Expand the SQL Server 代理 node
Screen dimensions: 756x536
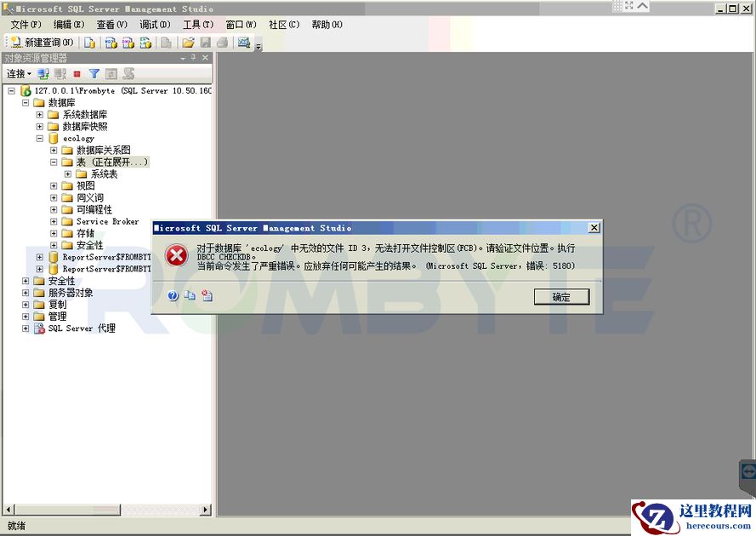26,328
